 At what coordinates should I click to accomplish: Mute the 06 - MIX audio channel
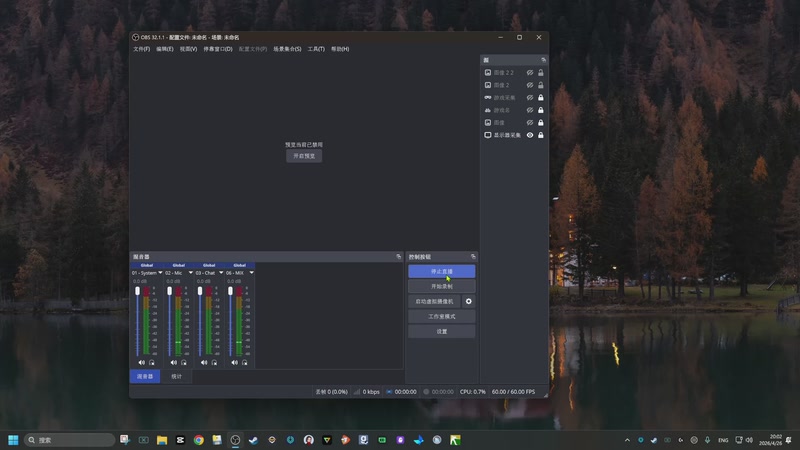(x=234, y=363)
